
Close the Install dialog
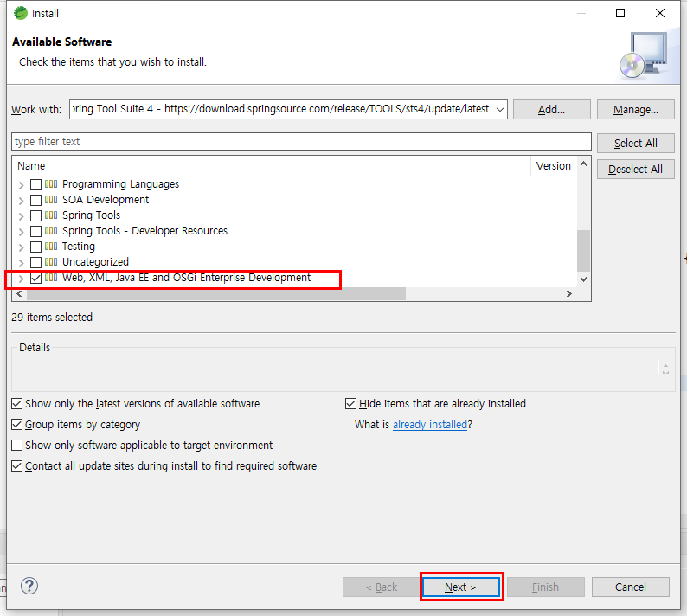pos(660,13)
